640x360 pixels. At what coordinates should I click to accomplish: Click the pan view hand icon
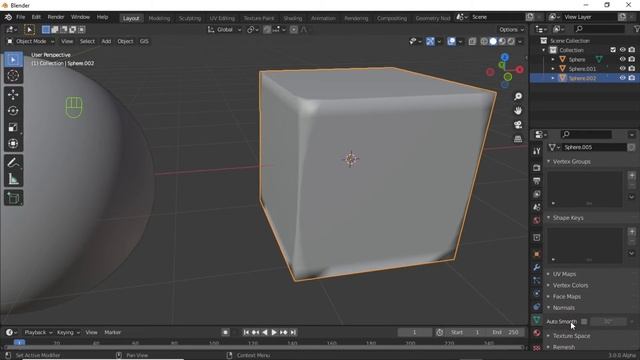coord(518,111)
